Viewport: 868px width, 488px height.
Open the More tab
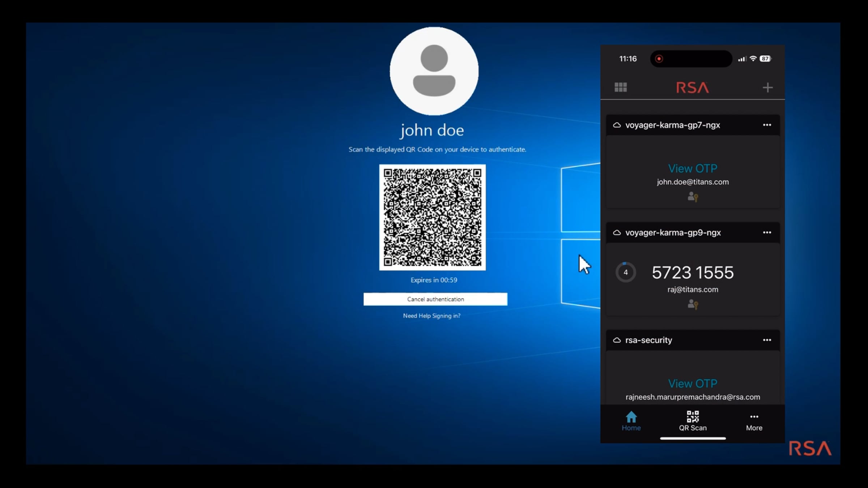click(x=754, y=422)
